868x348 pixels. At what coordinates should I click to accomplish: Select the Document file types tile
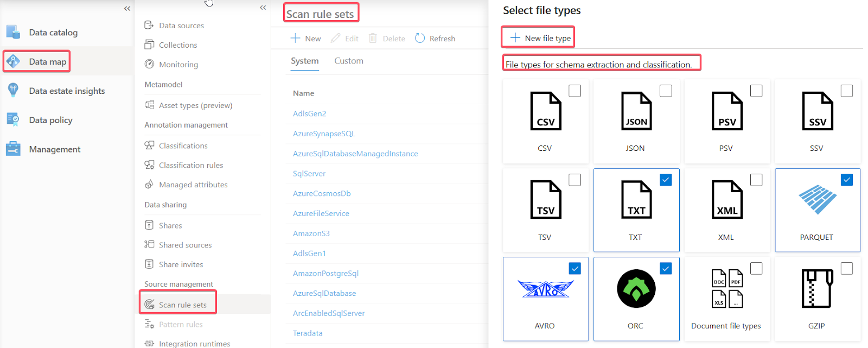click(x=726, y=299)
